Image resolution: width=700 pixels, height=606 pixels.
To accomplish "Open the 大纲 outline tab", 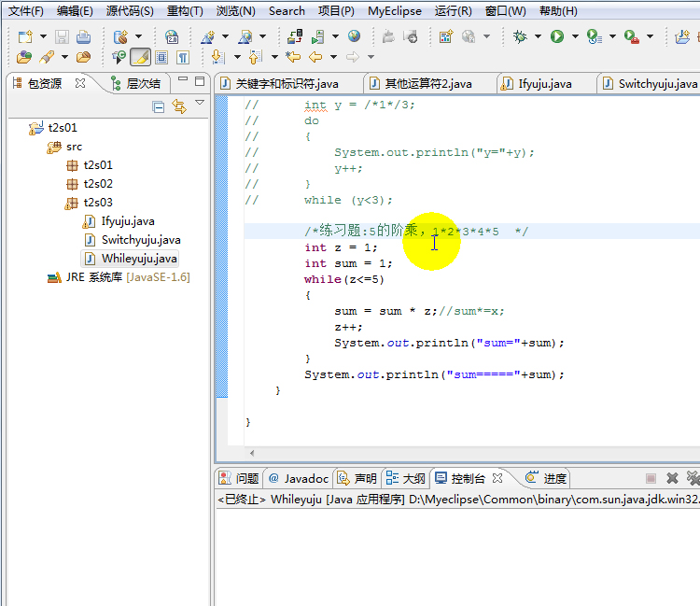I will click(x=405, y=478).
